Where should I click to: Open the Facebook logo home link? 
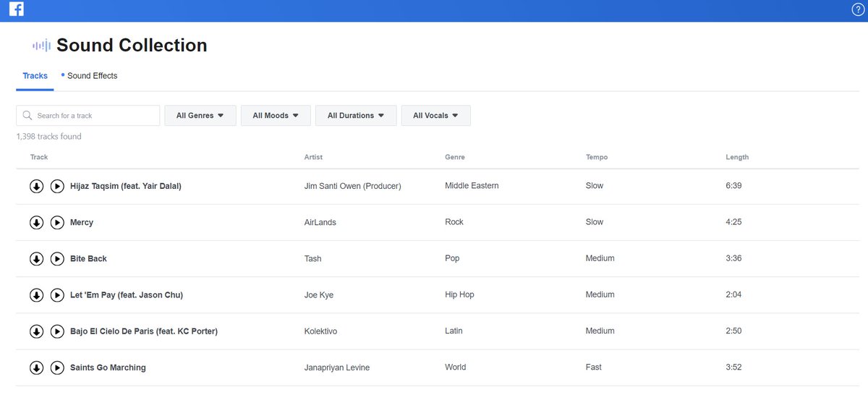coord(17,9)
